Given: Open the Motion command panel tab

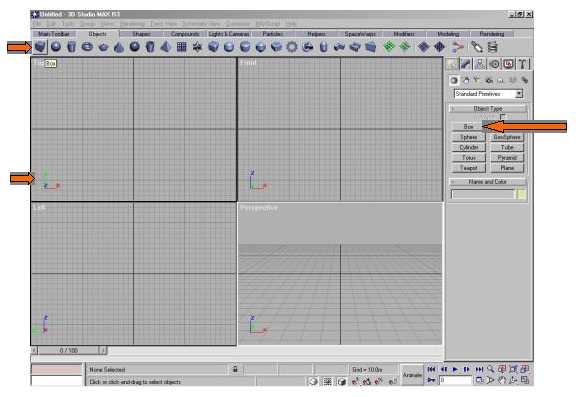Looking at the screenshot, I should click(494, 64).
